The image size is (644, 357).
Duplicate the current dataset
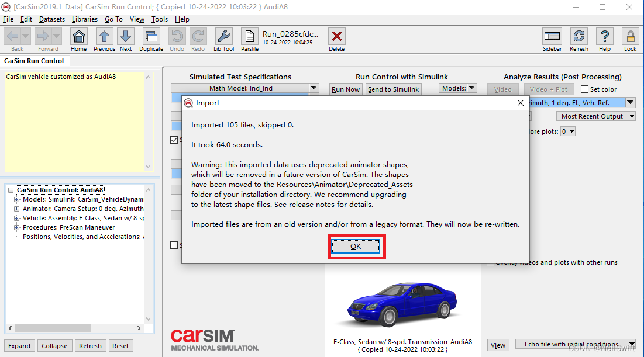[x=151, y=37]
